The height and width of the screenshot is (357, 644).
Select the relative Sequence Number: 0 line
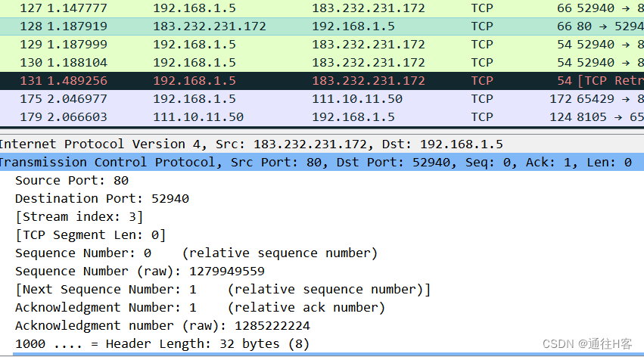(196, 253)
